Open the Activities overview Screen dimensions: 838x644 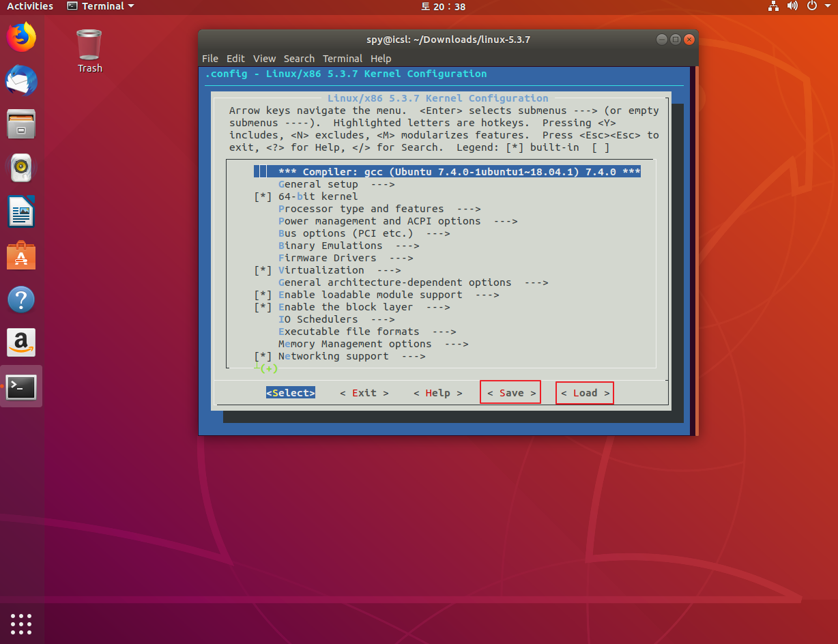(x=30, y=6)
